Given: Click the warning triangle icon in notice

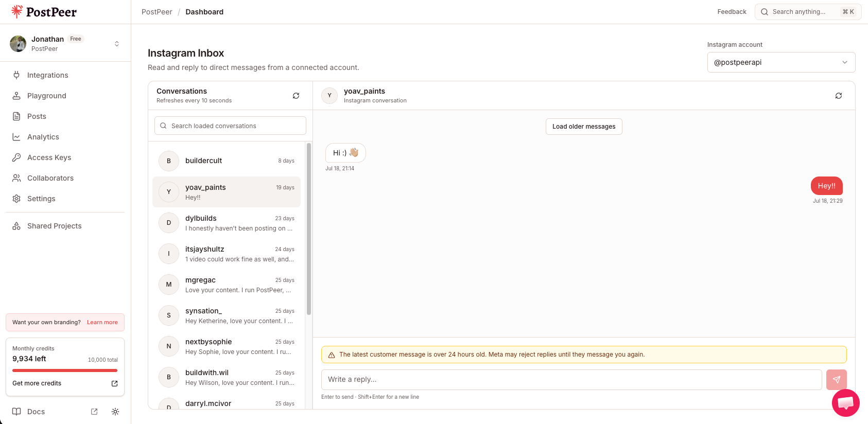Looking at the screenshot, I should (x=332, y=355).
